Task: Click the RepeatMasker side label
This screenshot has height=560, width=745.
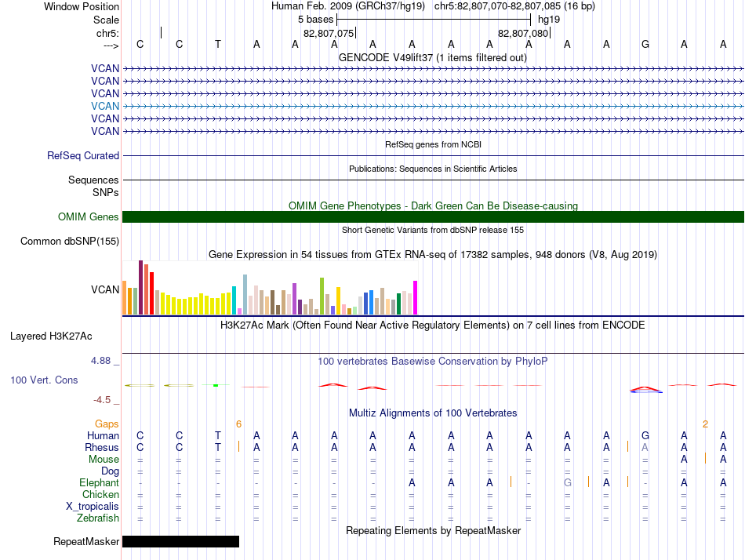Action: point(86,541)
